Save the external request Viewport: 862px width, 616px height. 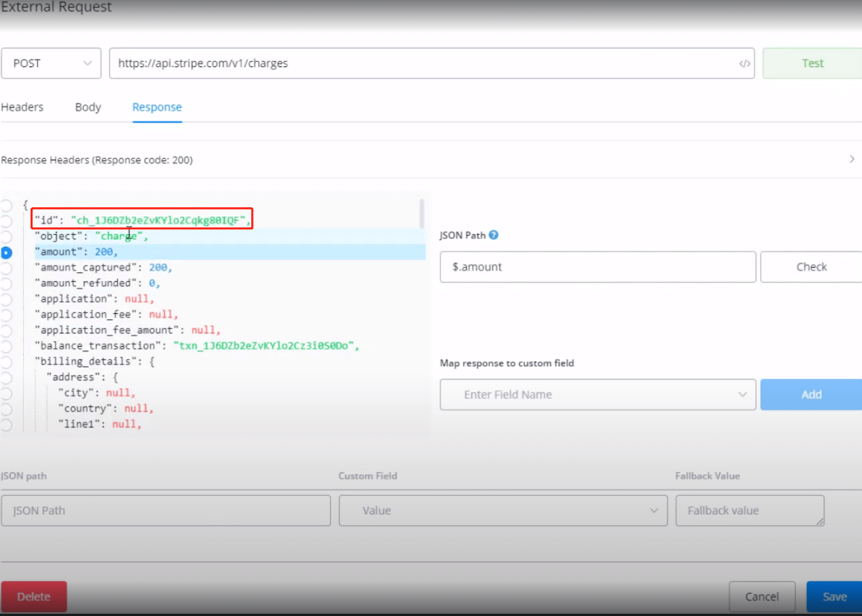(834, 597)
